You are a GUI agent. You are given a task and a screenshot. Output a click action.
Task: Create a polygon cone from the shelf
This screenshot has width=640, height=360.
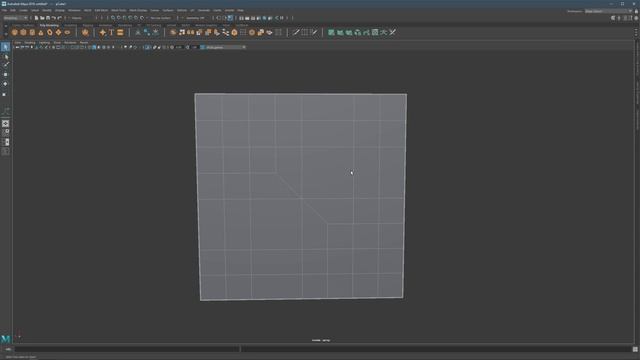[41, 32]
